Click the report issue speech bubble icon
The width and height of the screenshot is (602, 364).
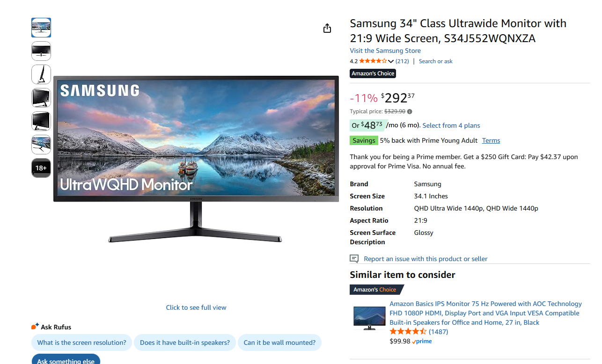click(x=354, y=259)
